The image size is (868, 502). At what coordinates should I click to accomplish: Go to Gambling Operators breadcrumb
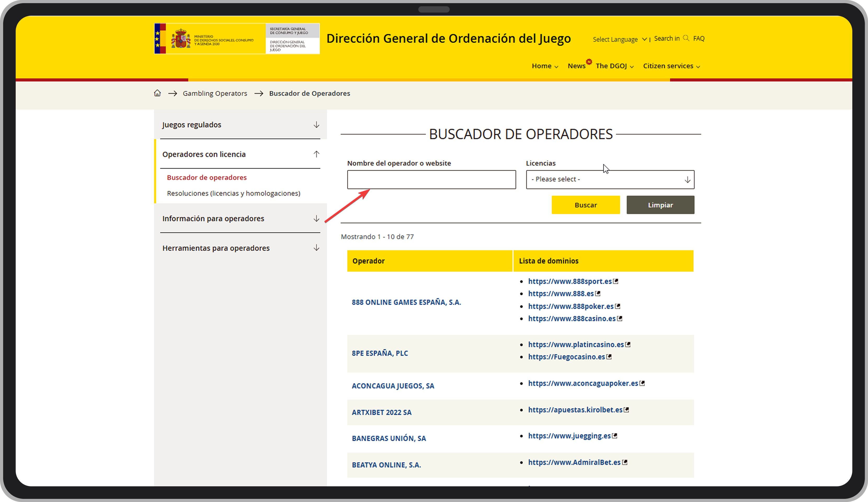coord(215,93)
